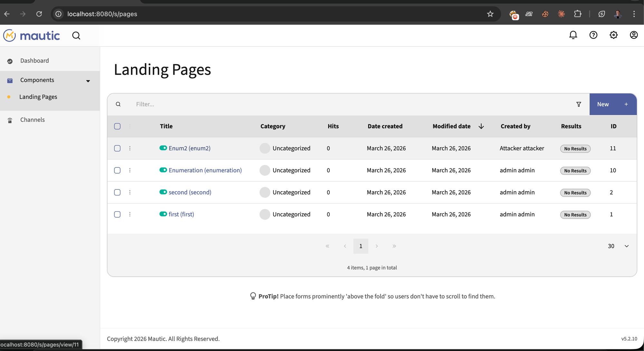Click version text v5.2.10

click(629, 339)
